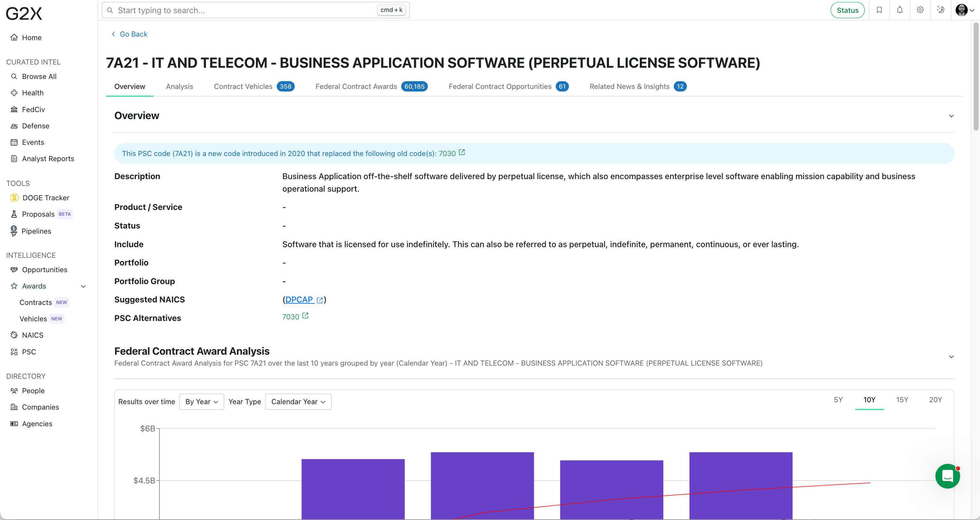Switch to the Overview tab

[130, 86]
